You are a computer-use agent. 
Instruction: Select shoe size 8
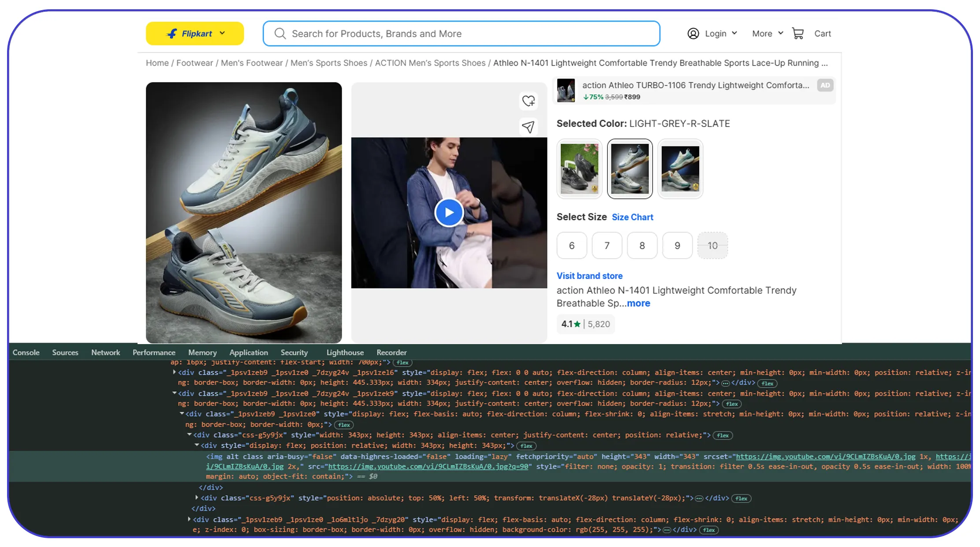click(642, 245)
